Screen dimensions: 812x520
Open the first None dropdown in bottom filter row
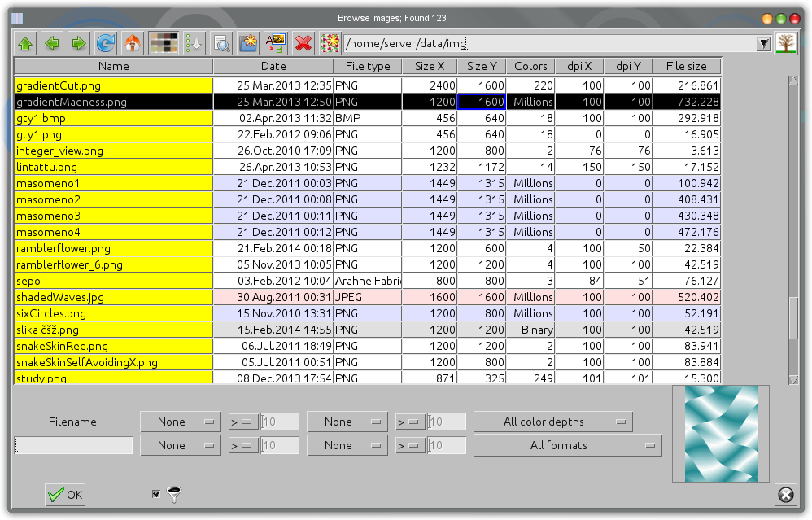tap(181, 445)
